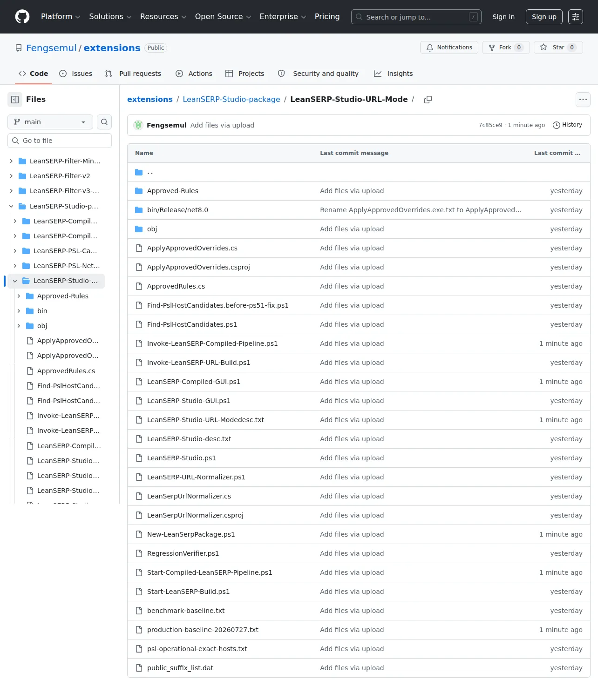The height and width of the screenshot is (700, 598).
Task: Expand LeanSERP-Filter-v2 folder chevron in tree
Action: point(11,176)
